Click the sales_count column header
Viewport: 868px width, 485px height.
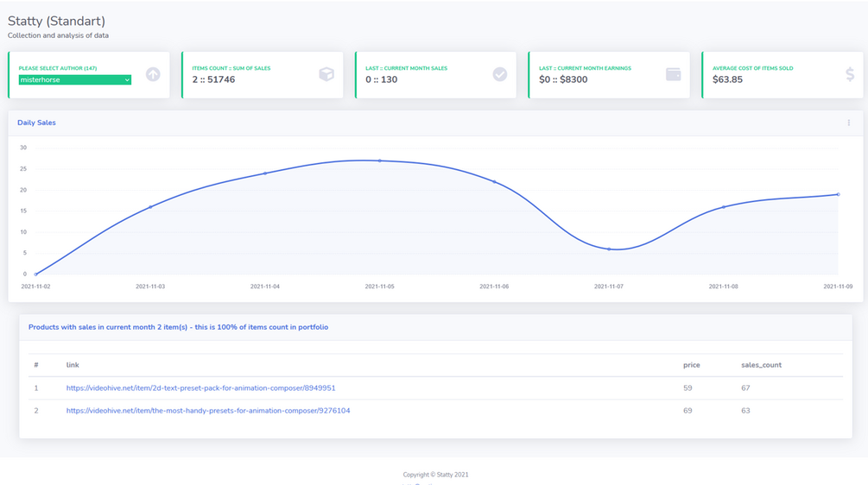[761, 365]
